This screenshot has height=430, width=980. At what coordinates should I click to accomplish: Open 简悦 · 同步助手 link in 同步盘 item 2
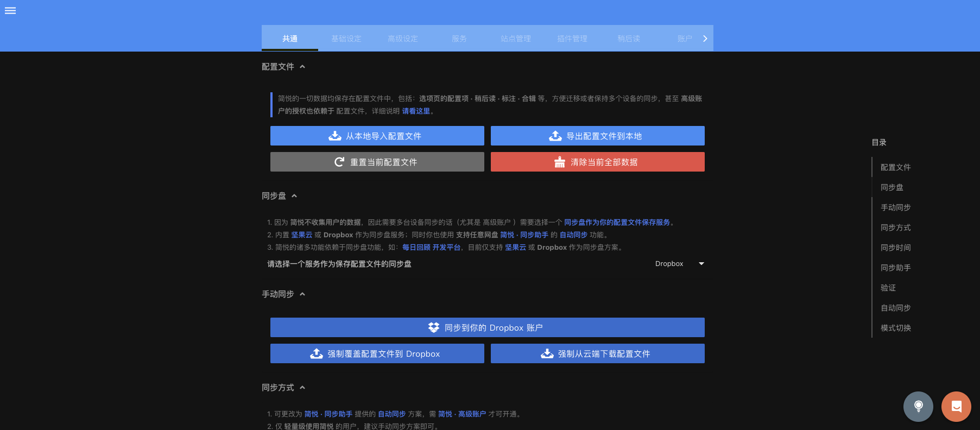[524, 235]
